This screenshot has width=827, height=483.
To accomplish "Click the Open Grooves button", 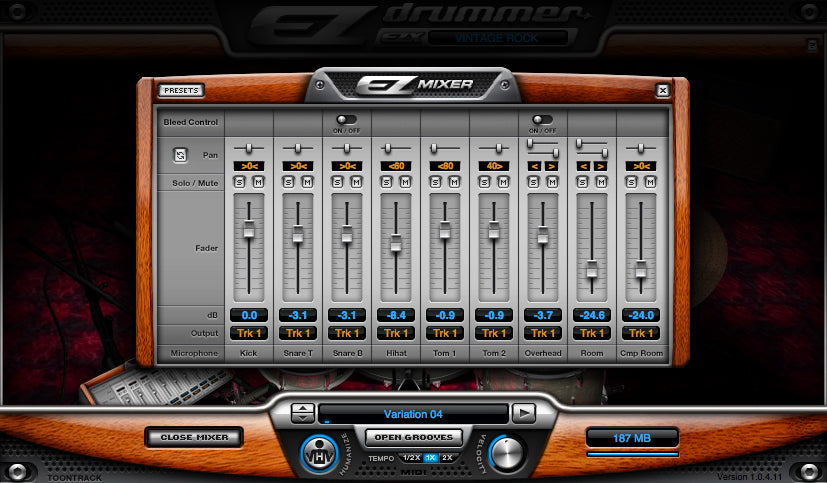I will coord(412,437).
